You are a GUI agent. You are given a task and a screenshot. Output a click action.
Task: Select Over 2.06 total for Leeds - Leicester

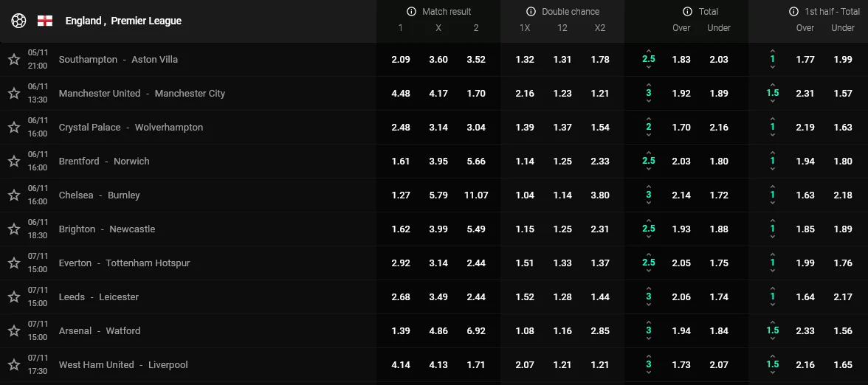[x=681, y=297]
